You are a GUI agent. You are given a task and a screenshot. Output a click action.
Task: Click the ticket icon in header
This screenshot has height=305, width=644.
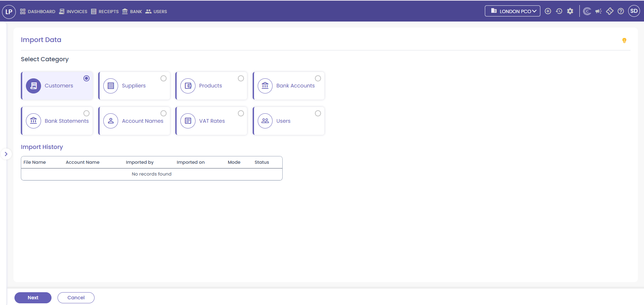pos(610,11)
